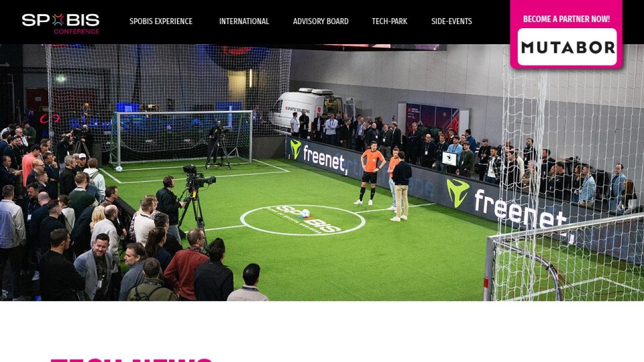
Task: Go to the Tech-Park page
Action: click(389, 21)
